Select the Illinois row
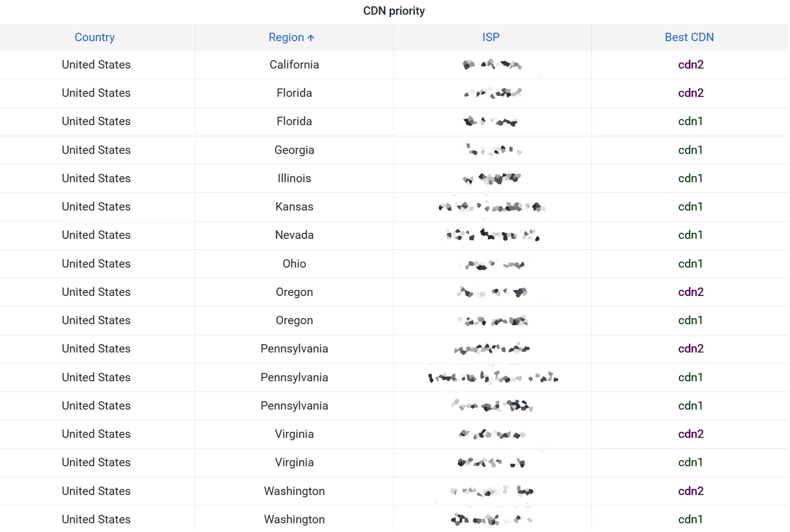The width and height of the screenshot is (790, 532). coord(294,178)
